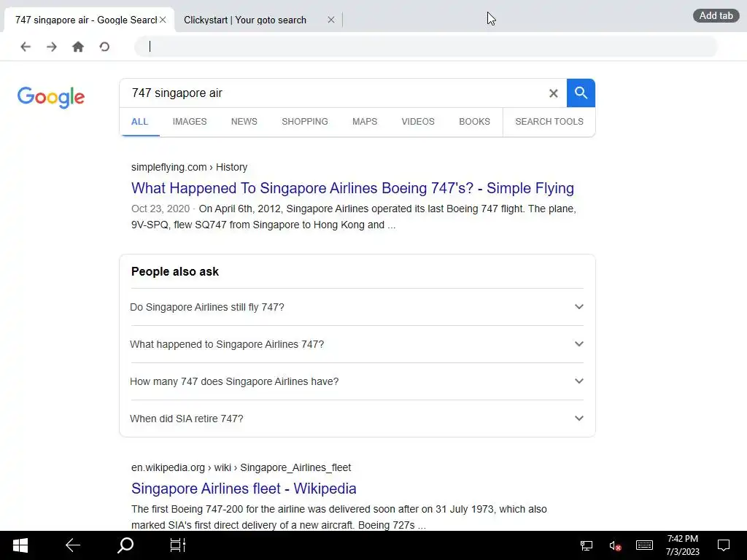The height and width of the screenshot is (560, 747).
Task: Click the browser forward arrow
Action: click(52, 47)
